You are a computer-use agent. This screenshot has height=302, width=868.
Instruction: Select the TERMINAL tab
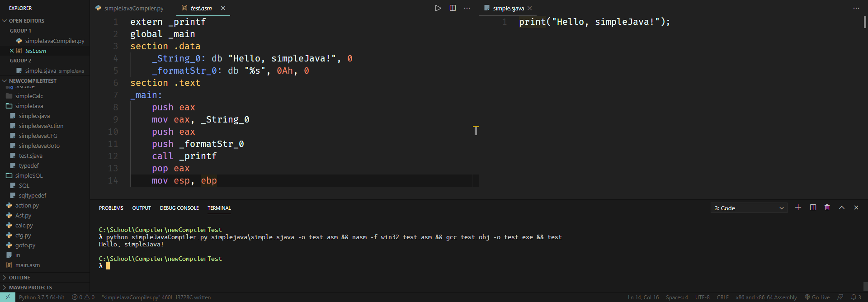219,208
